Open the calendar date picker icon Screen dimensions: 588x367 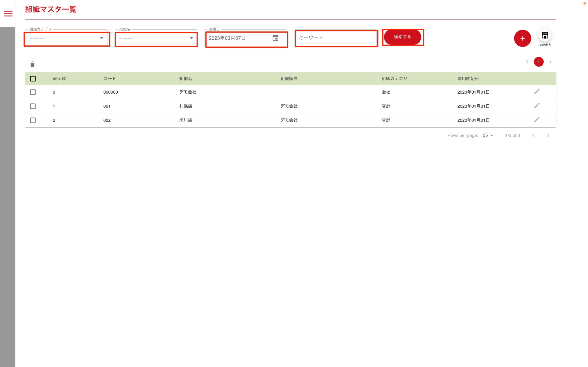[275, 38]
